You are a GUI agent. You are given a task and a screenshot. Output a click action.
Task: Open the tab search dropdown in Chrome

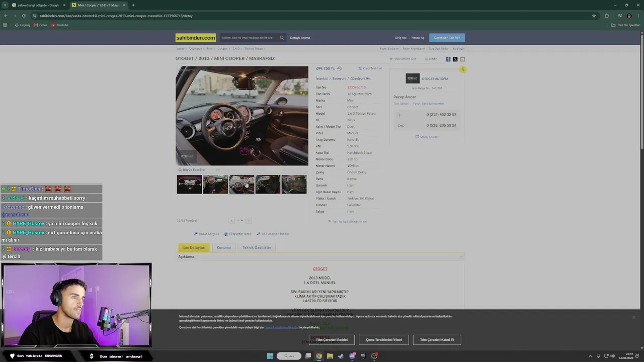pos(6,5)
